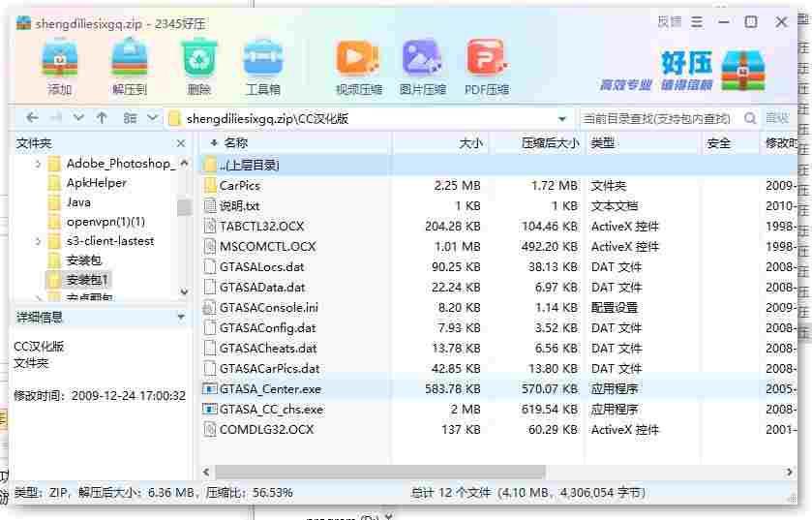Click the 解压到 (Extract to) toolbar icon
812x520 pixels.
[129, 58]
